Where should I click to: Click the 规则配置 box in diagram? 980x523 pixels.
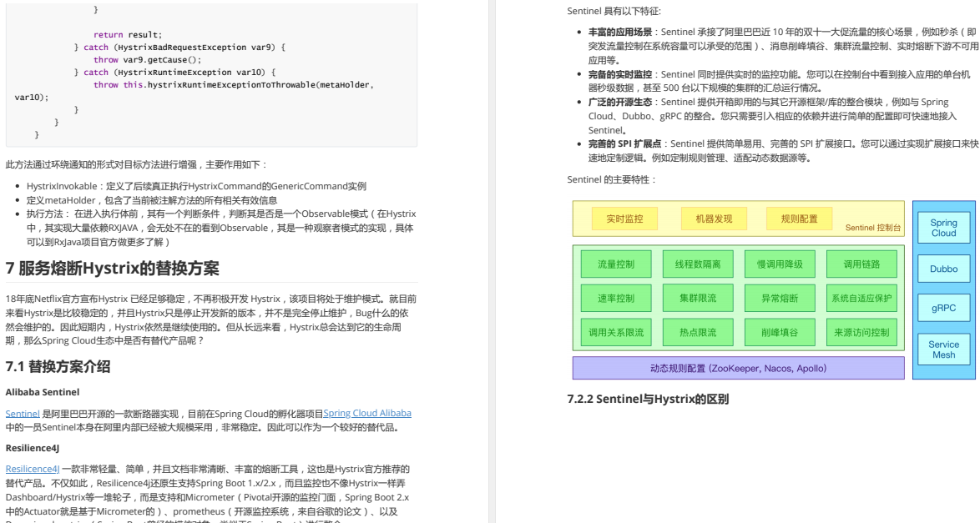point(799,219)
